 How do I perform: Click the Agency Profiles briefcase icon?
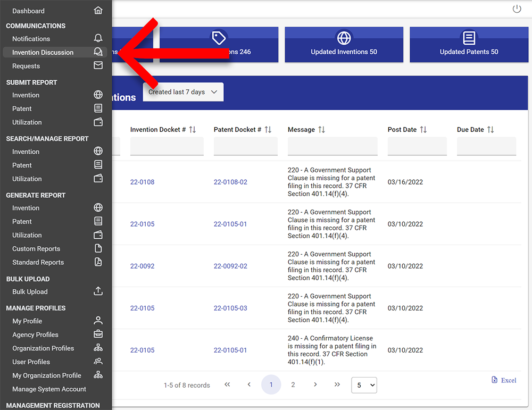pos(98,334)
